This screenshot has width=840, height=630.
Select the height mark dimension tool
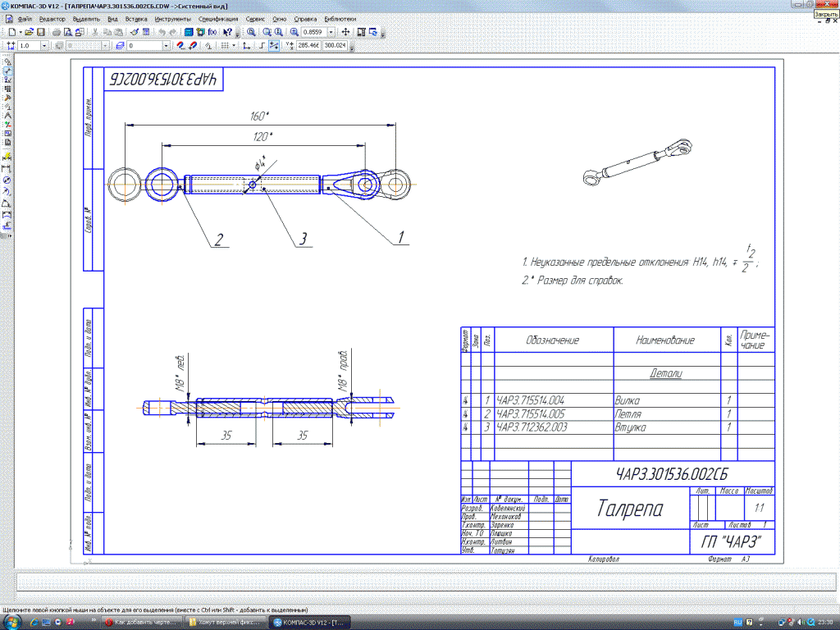coord(7,226)
